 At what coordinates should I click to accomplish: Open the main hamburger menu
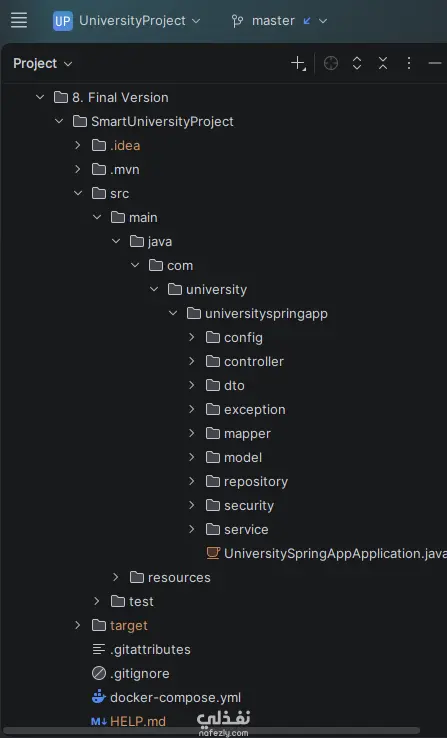(x=19, y=20)
